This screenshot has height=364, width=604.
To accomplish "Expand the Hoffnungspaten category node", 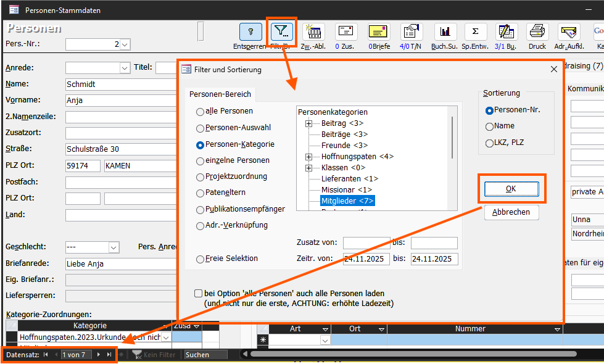I will tap(309, 157).
